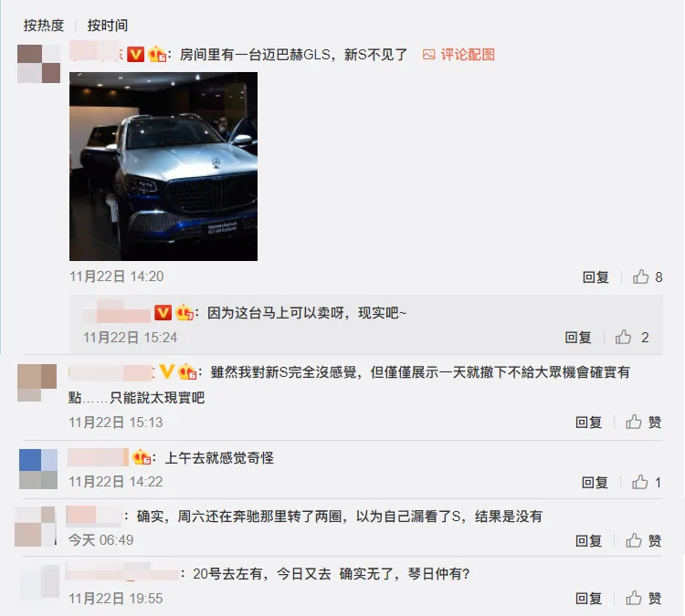Image resolution: width=685 pixels, height=616 pixels.
Task: Open the 评论配图 comment picture link
Action: click(x=467, y=55)
